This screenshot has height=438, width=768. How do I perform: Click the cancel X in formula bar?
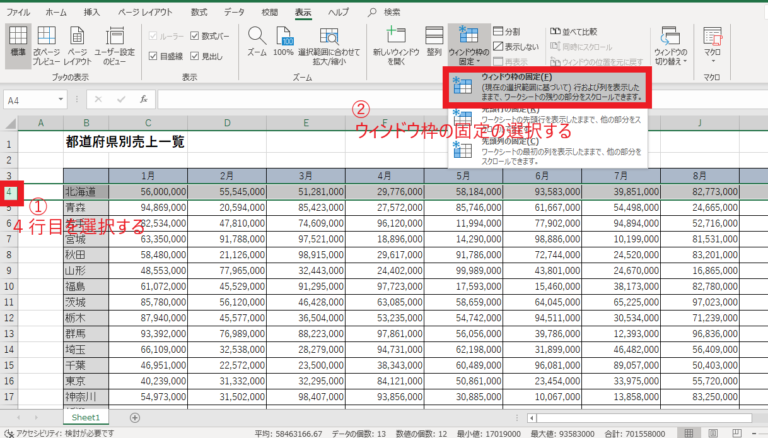(98, 99)
